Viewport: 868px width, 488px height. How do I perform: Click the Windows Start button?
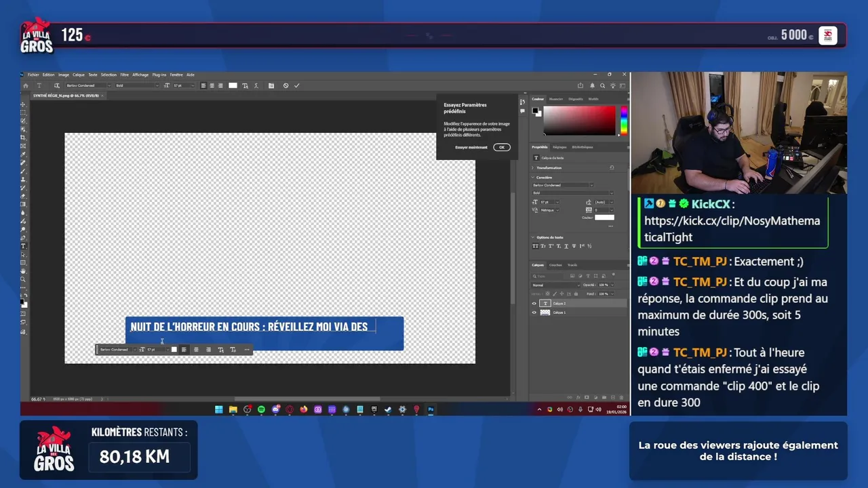[218, 409]
